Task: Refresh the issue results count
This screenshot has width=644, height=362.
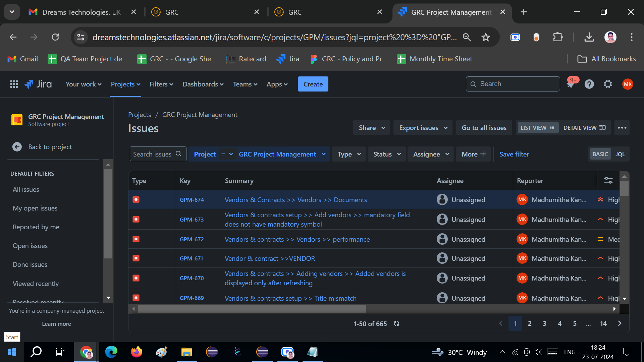Action: (396, 324)
